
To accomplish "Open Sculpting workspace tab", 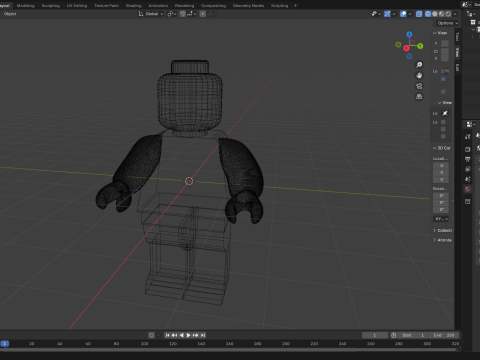I will [x=51, y=5].
